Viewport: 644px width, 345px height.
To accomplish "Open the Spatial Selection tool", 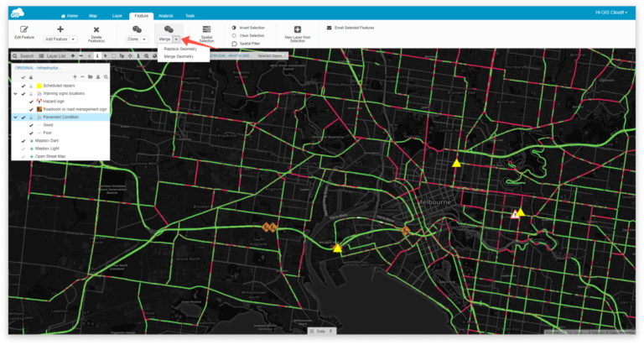I will click(206, 29).
